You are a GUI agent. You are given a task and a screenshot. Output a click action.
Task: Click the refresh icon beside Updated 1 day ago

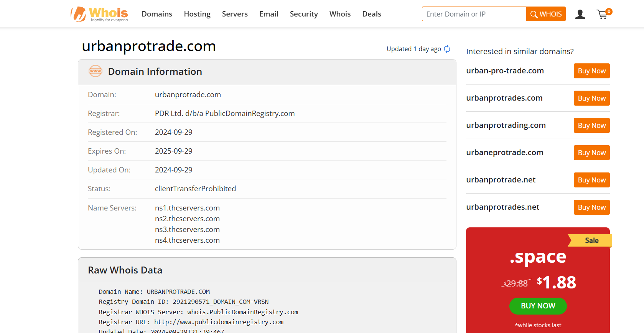pyautogui.click(x=447, y=49)
